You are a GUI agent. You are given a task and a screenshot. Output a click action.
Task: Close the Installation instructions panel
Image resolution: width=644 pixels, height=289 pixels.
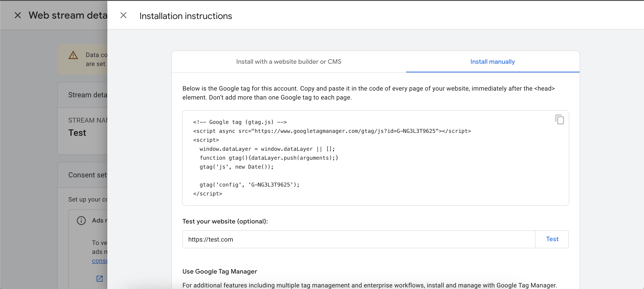(x=123, y=15)
